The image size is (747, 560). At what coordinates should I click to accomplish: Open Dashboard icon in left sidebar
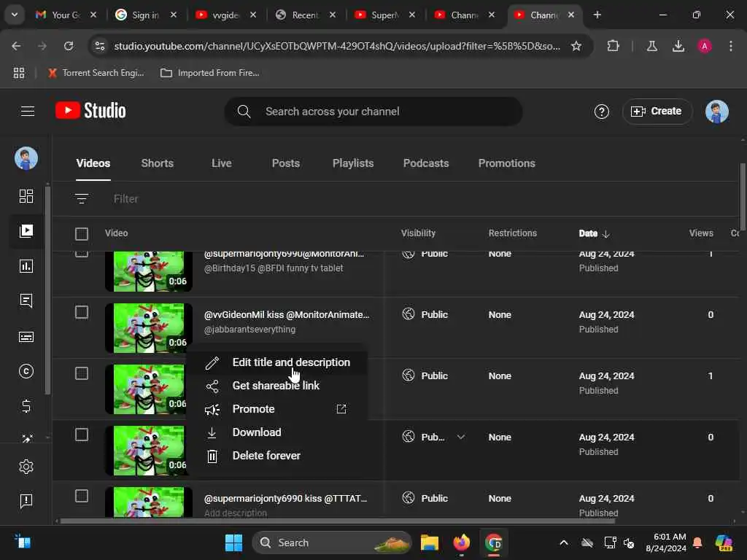point(26,195)
